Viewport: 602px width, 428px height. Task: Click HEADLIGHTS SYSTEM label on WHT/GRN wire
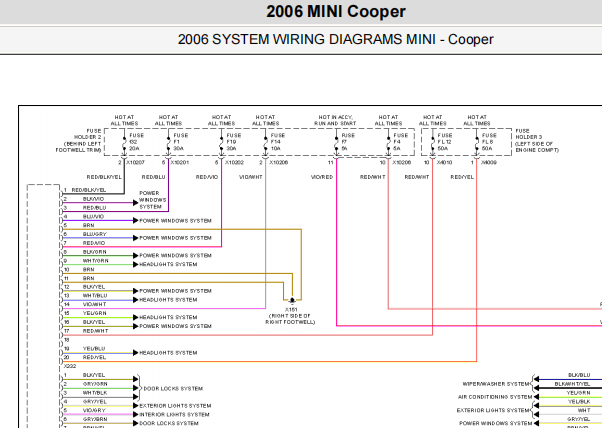click(168, 264)
